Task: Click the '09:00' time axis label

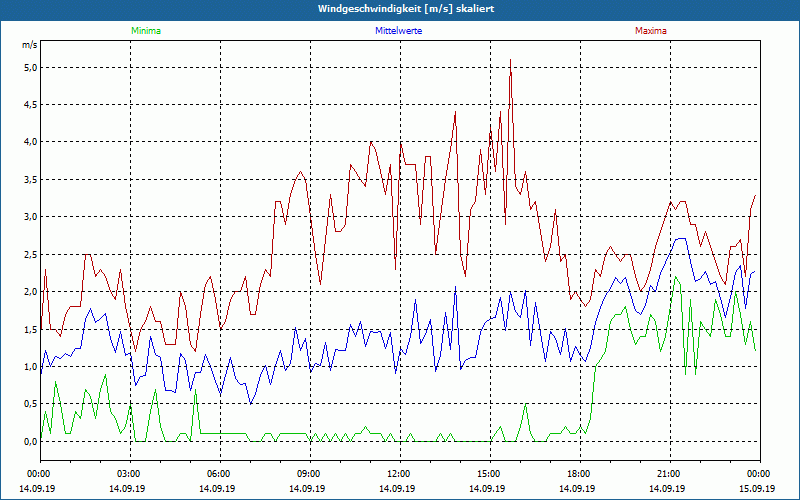Action: point(310,474)
